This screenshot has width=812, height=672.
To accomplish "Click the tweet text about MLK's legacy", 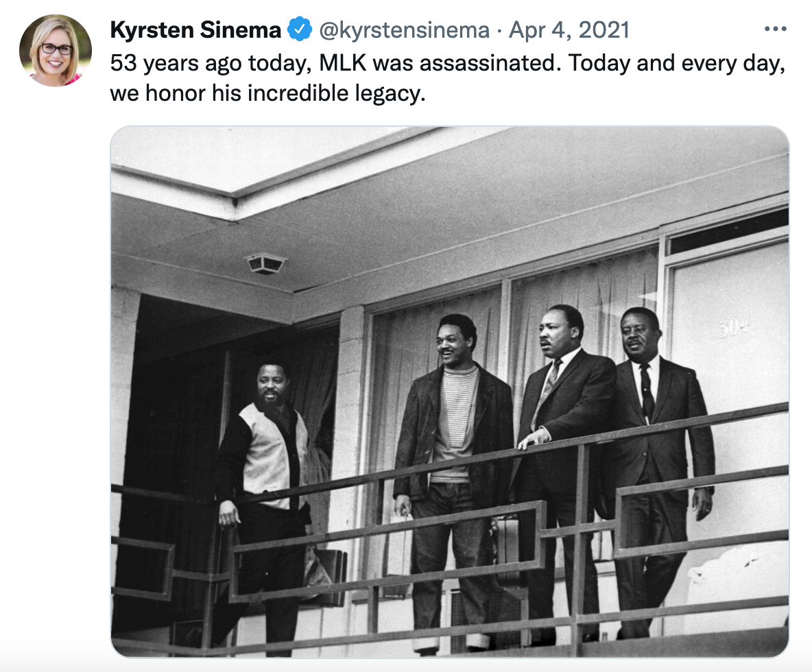I will 448,78.
